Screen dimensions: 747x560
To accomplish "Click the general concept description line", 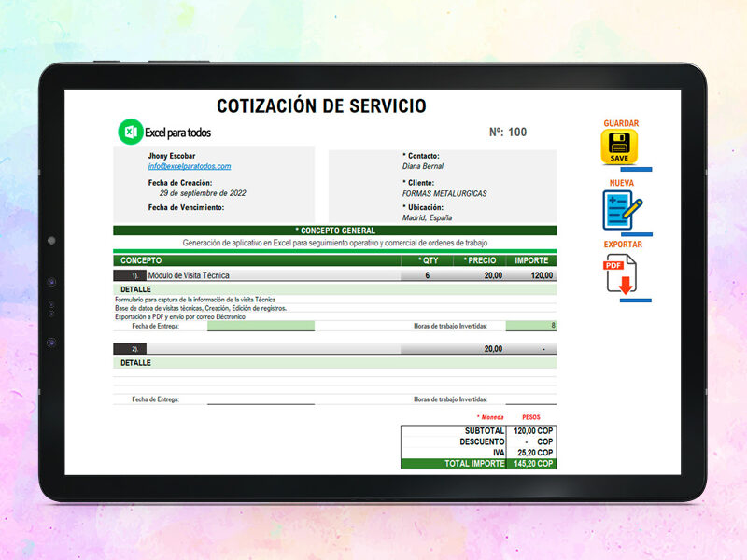I will [x=335, y=243].
